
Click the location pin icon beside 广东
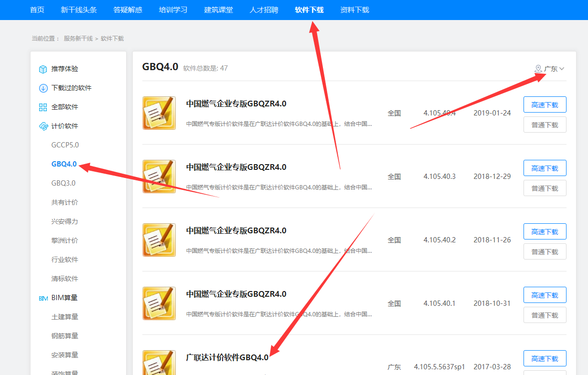coord(538,69)
